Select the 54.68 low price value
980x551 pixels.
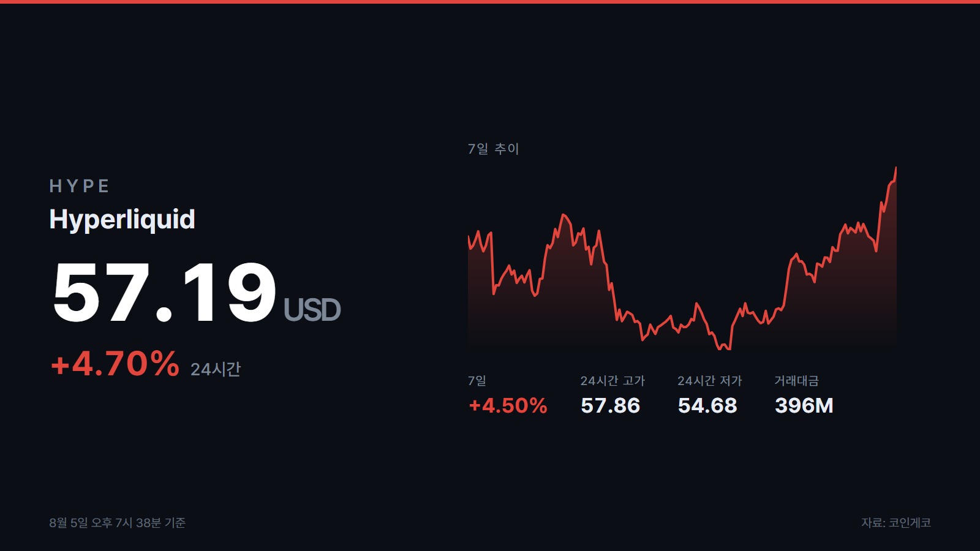tap(707, 405)
